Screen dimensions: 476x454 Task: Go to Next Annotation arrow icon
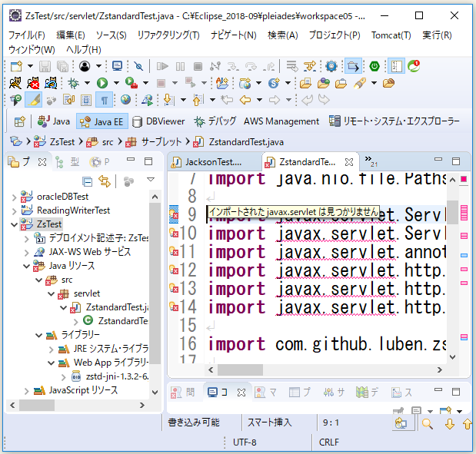tap(168, 99)
